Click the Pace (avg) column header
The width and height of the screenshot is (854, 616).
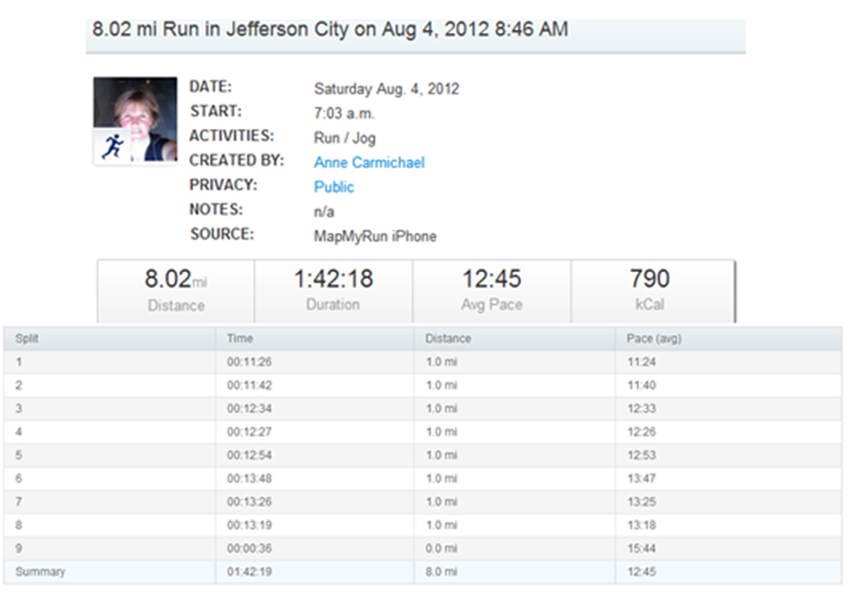click(654, 339)
